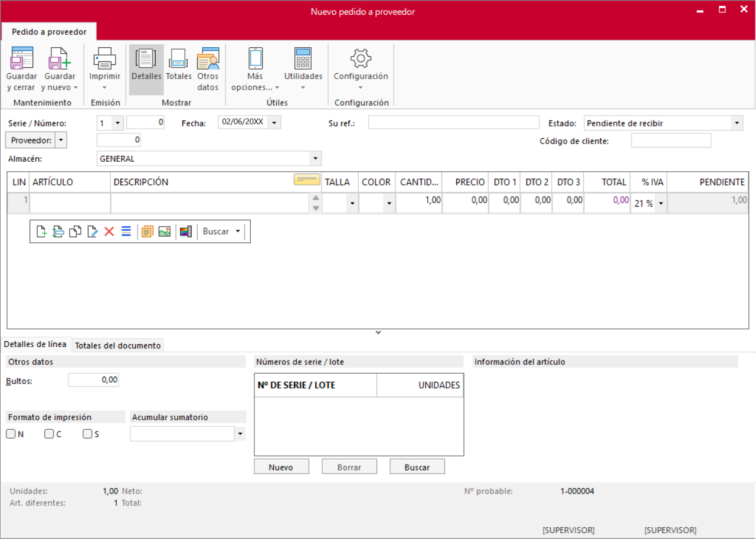Click the Buscar serial number button
Viewport: 756px width, 539px height.
(x=417, y=467)
